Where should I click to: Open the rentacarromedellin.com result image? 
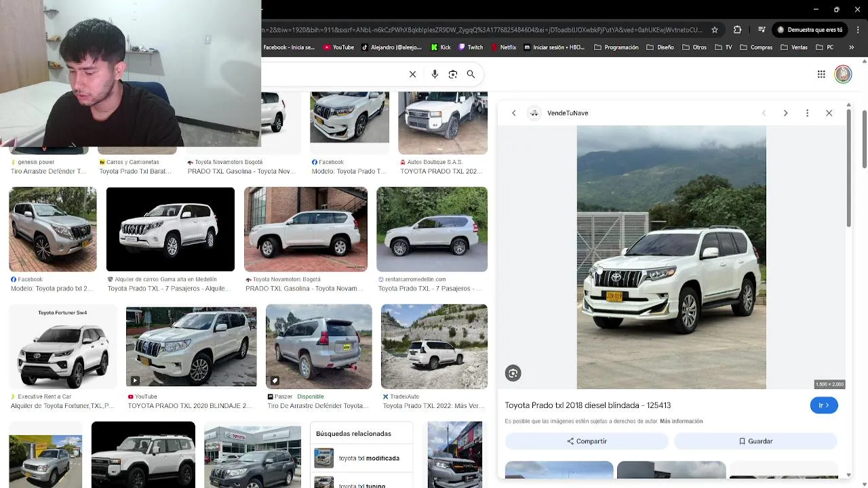click(x=432, y=229)
